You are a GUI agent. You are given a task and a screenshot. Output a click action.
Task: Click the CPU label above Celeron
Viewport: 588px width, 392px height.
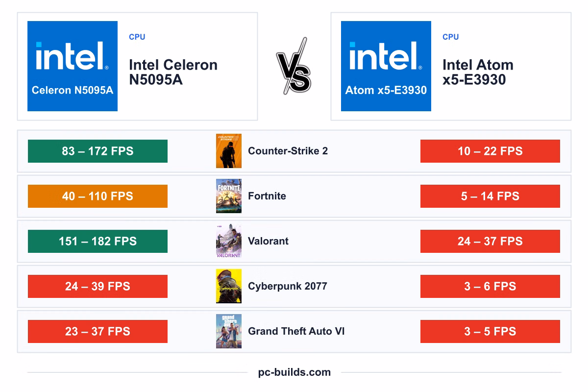coord(137,37)
